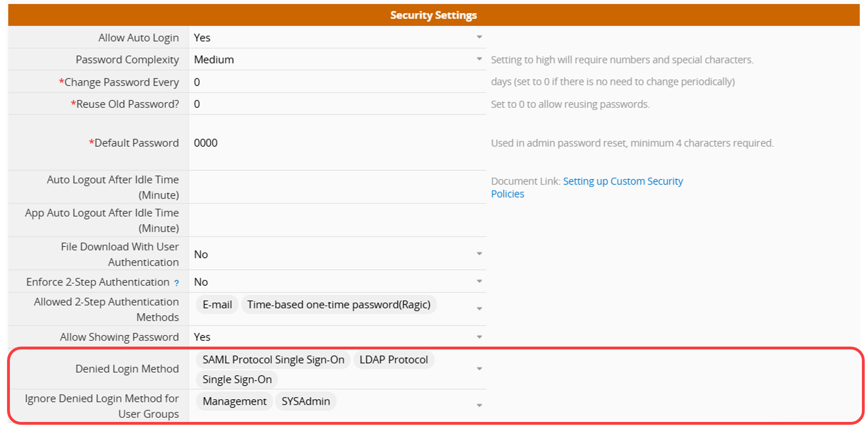The height and width of the screenshot is (429, 868).
Task: Select the E-mail authentication method tag
Action: coord(217,305)
